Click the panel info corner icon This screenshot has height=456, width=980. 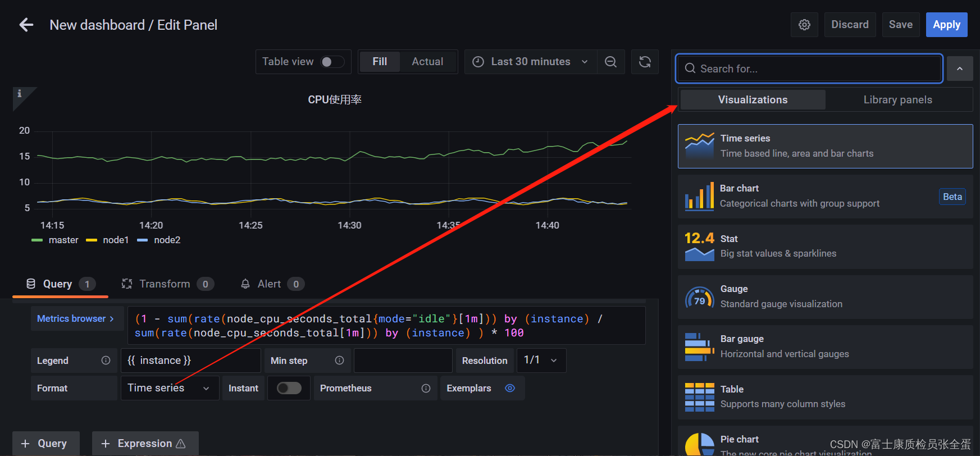pos(20,94)
